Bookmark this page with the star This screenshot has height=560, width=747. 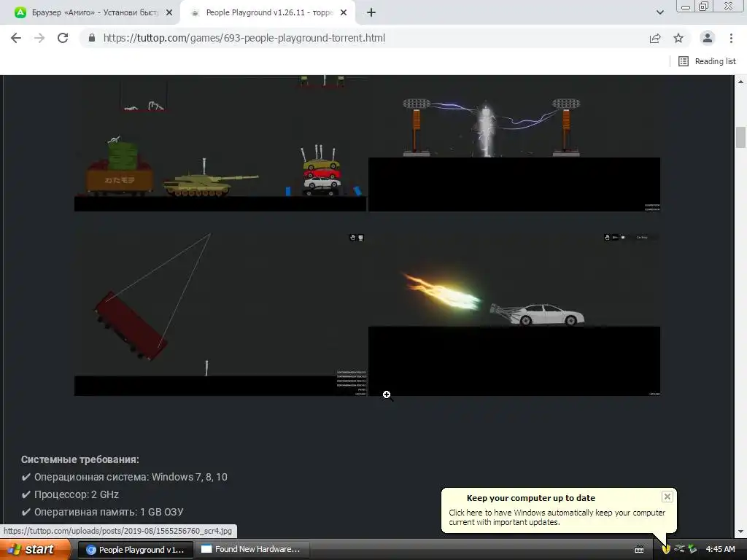click(x=678, y=38)
